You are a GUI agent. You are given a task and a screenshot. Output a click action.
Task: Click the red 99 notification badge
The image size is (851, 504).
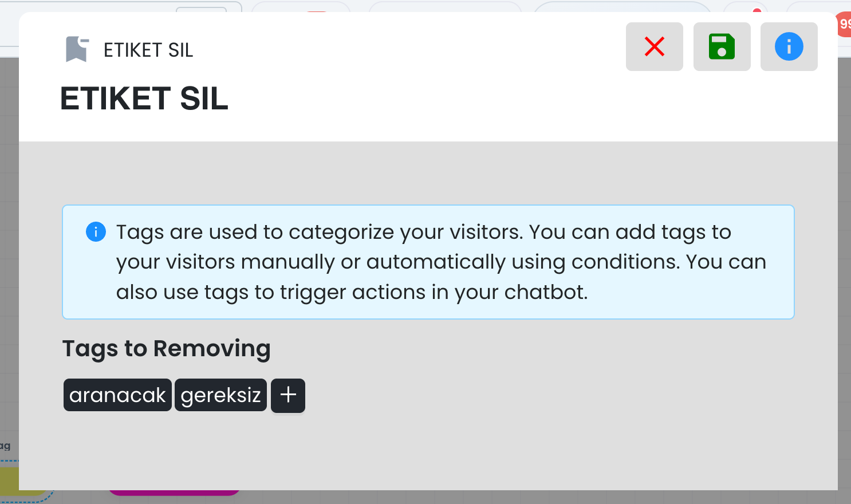coord(844,25)
